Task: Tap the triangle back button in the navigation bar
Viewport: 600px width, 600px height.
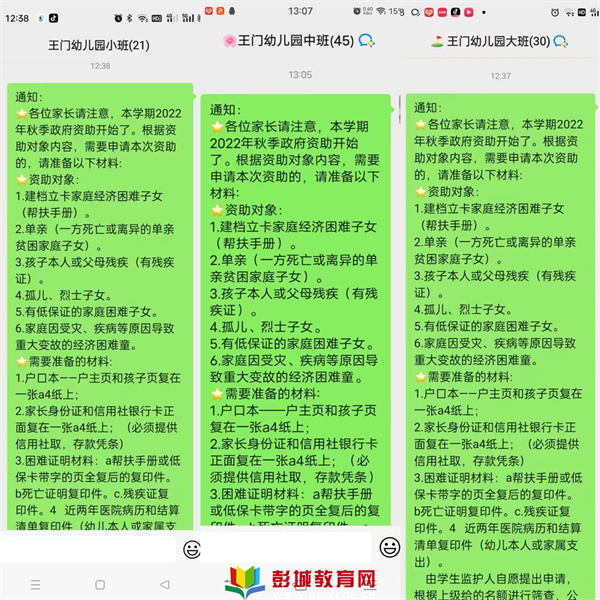Action: point(165,584)
